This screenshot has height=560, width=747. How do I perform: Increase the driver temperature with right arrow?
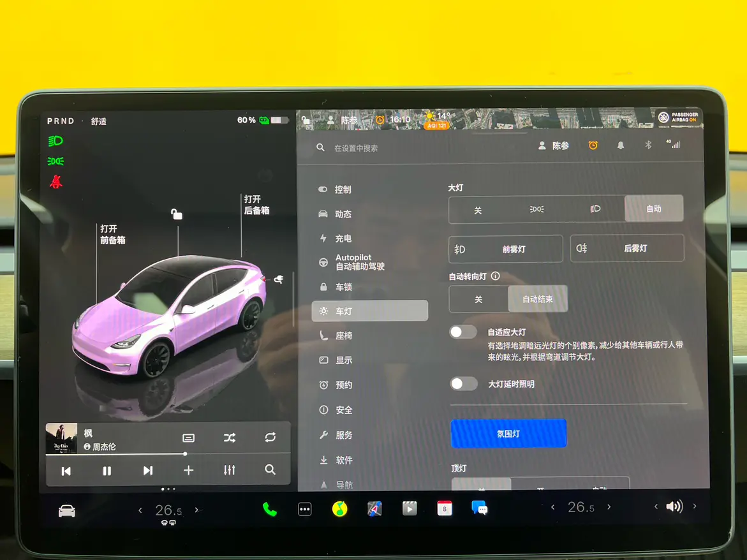196,510
